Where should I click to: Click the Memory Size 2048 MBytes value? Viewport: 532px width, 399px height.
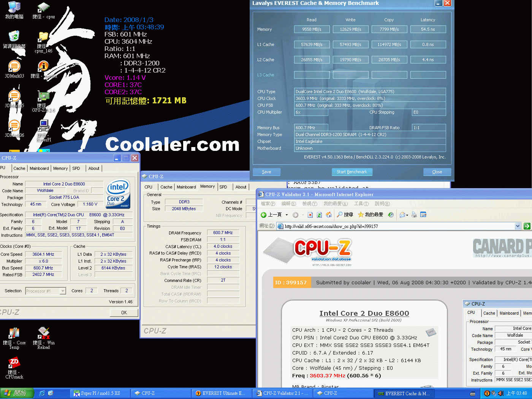point(184,209)
